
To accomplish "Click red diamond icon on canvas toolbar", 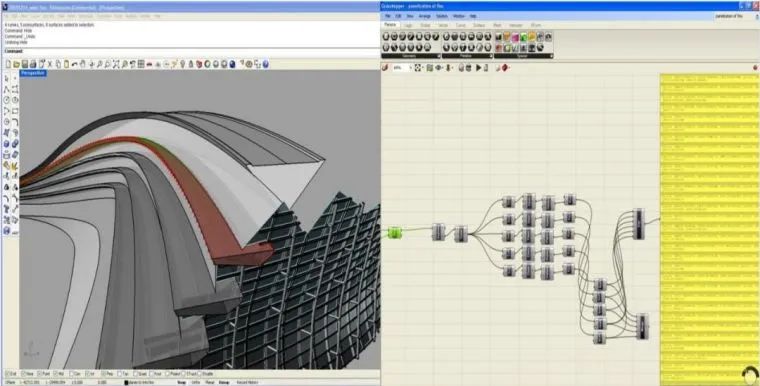I will point(506,68).
